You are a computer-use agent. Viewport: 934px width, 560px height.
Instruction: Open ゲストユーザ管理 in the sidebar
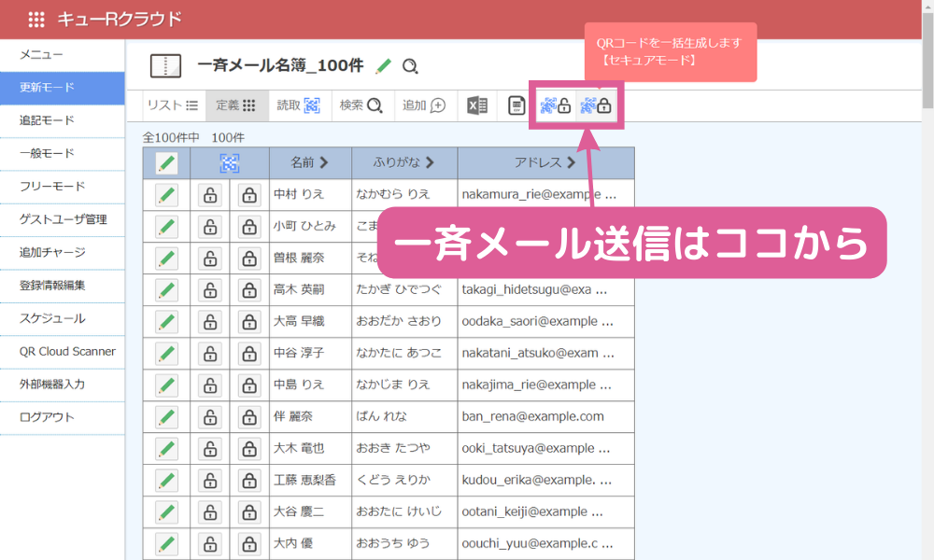pos(62,219)
